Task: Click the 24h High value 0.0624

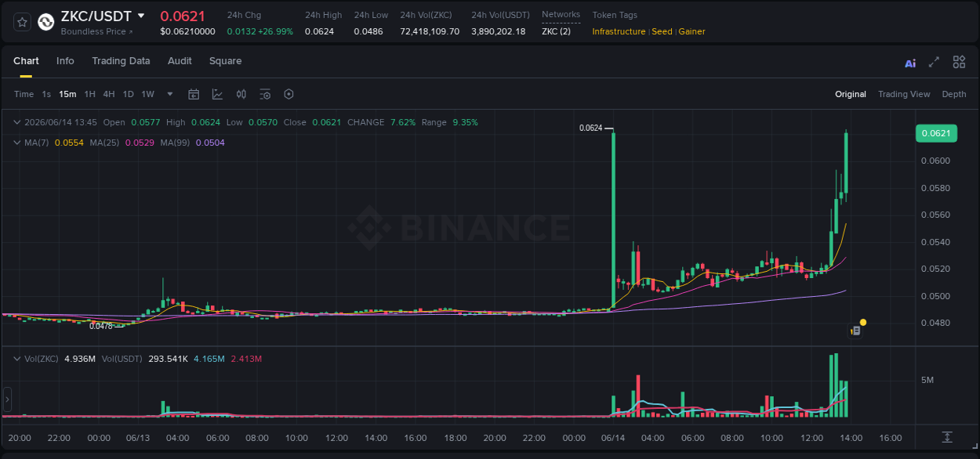Action: point(319,31)
